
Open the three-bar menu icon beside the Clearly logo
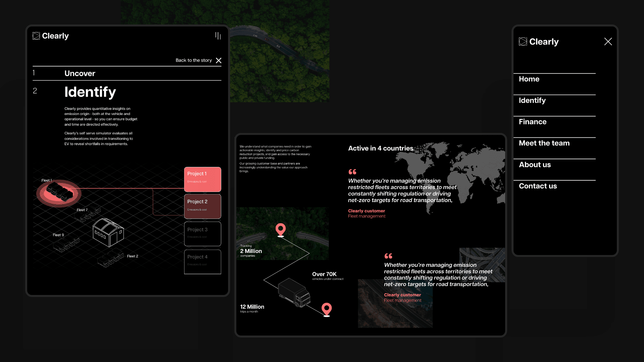point(218,36)
